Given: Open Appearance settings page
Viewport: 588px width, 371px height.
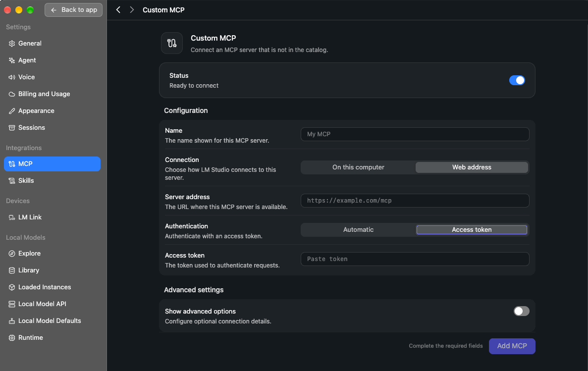Looking at the screenshot, I should click(52, 111).
